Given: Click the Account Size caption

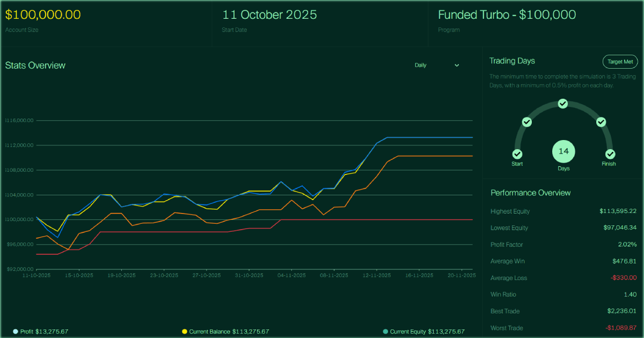Looking at the screenshot, I should pyautogui.click(x=22, y=30).
